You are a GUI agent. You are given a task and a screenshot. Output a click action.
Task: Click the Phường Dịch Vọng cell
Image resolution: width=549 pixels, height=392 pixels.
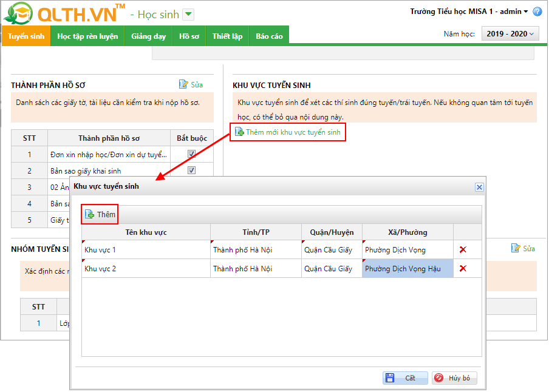pos(408,249)
